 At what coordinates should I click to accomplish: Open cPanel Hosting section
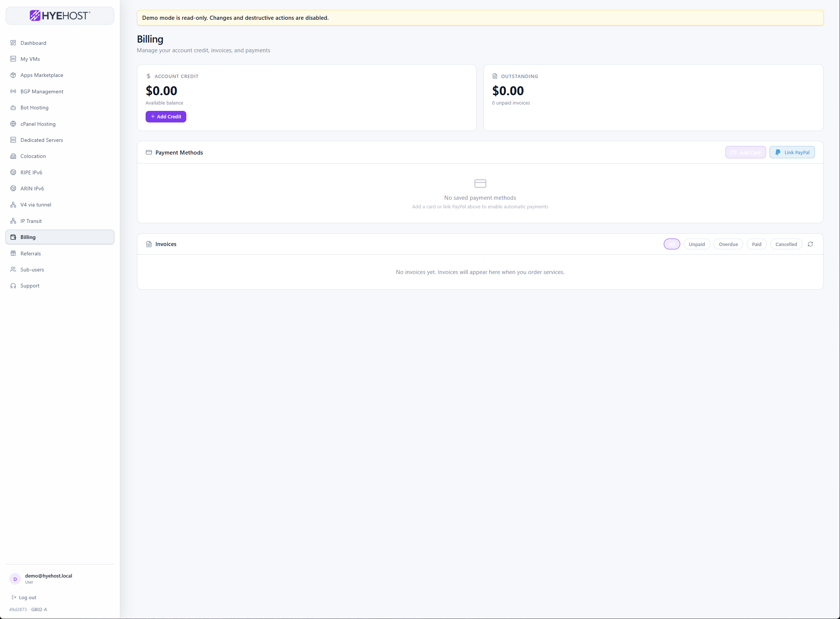coord(60,124)
